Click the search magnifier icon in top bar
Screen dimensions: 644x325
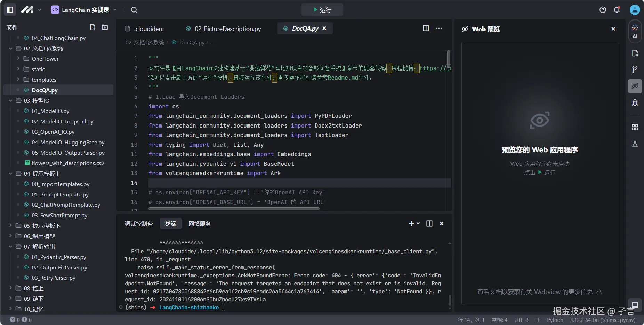pos(134,10)
